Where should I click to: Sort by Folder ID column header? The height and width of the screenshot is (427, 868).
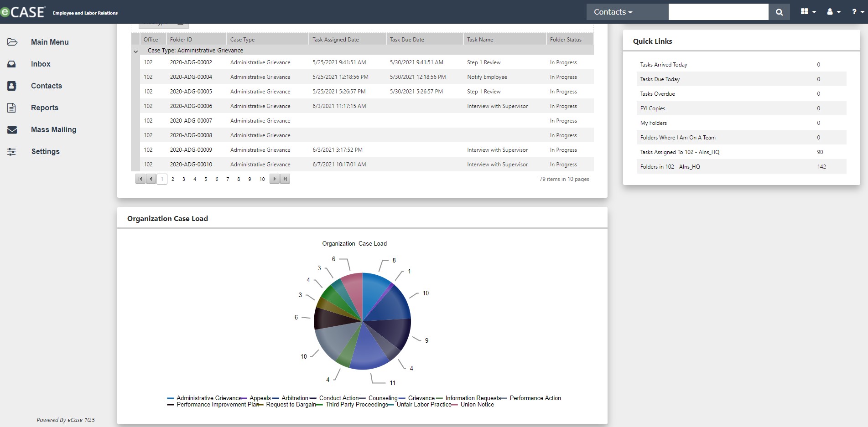click(x=181, y=40)
